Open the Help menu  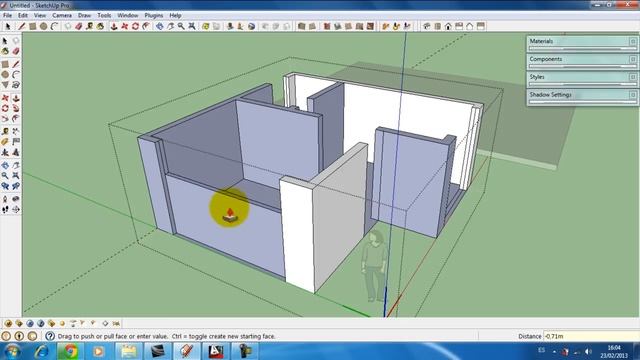(x=175, y=15)
